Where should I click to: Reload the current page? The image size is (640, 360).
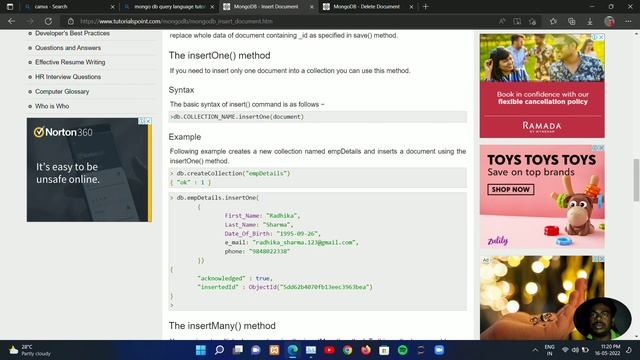point(48,21)
